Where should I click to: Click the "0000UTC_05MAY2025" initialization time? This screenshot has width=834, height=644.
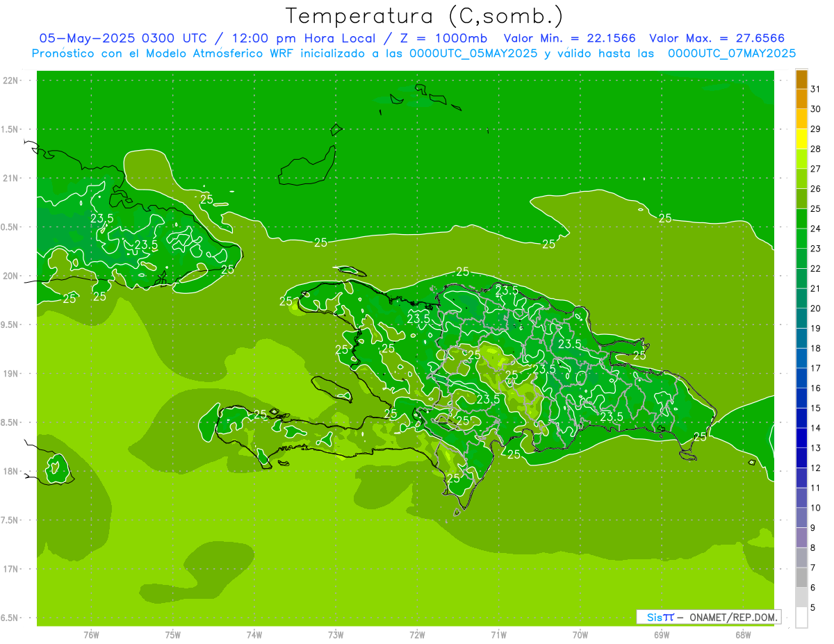click(x=473, y=53)
